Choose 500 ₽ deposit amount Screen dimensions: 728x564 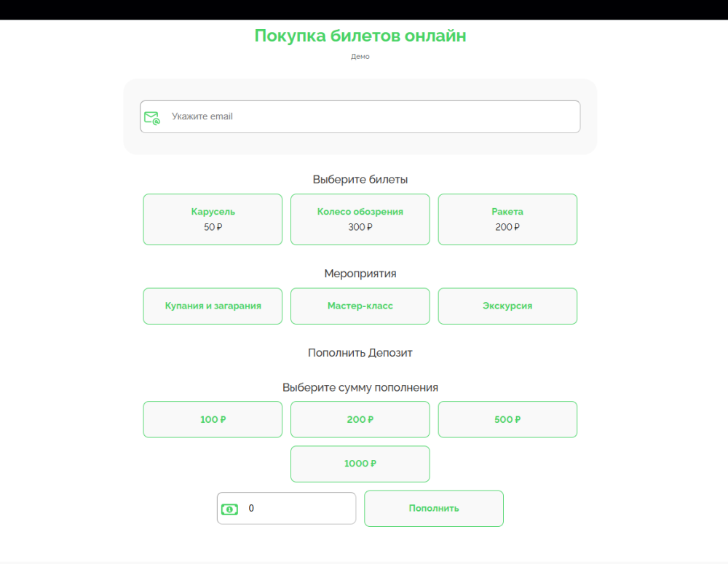[507, 419]
